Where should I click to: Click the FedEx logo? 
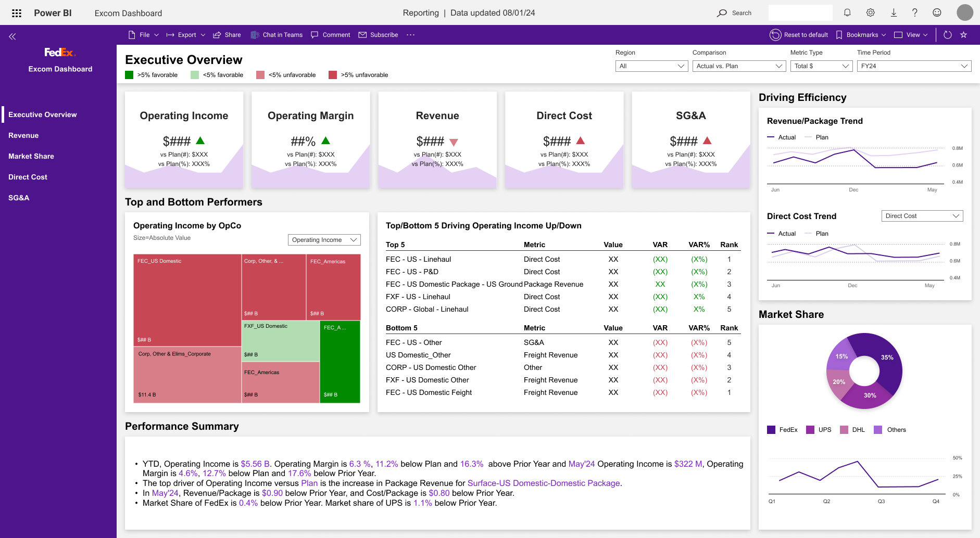click(60, 52)
